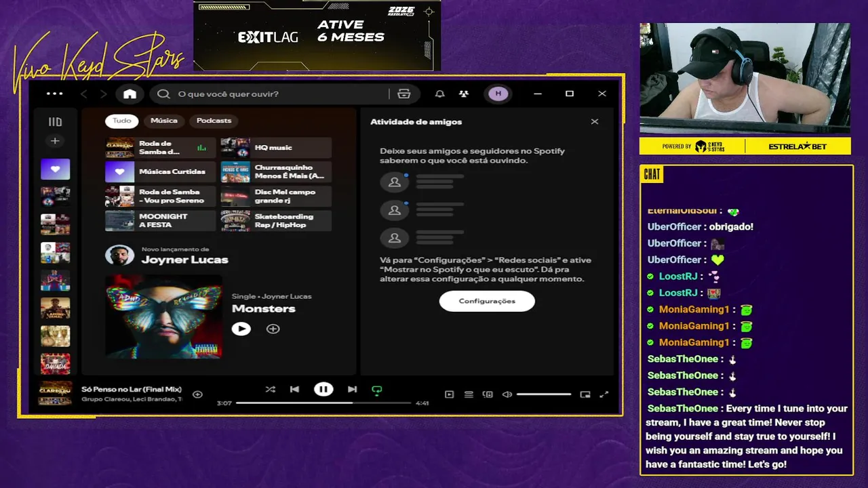The width and height of the screenshot is (868, 488).
Task: Create a new playlist with plus icon
Action: click(55, 141)
